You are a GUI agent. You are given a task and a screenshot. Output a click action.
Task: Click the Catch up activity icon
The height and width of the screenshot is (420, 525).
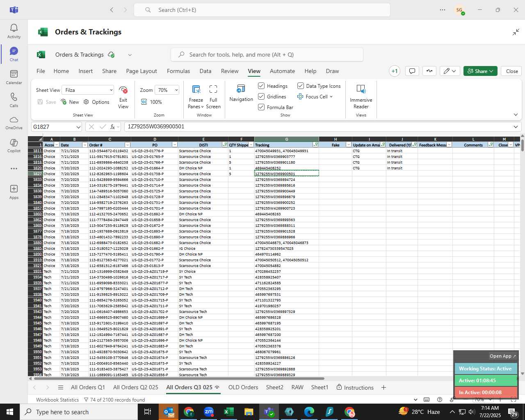(429, 71)
